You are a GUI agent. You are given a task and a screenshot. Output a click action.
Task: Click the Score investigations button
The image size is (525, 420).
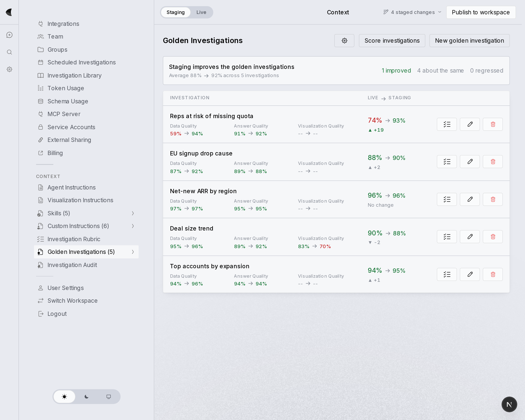tap(392, 41)
